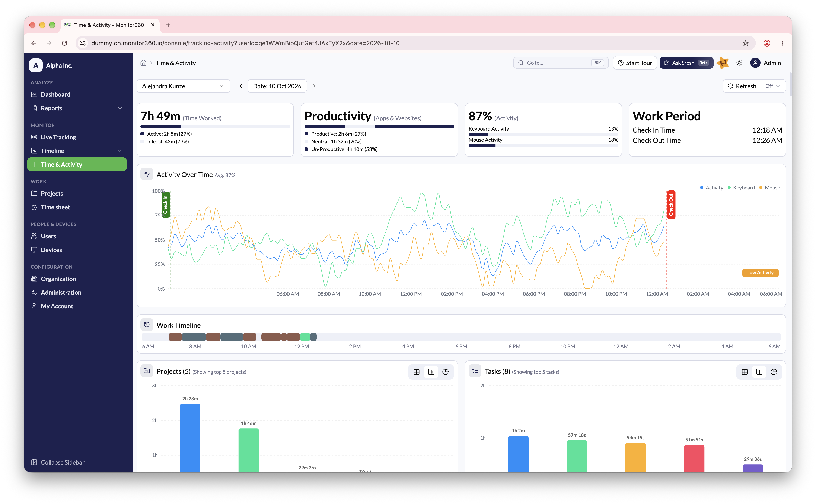The height and width of the screenshot is (504, 816).
Task: Open Users in the sidebar
Action: (x=77, y=236)
